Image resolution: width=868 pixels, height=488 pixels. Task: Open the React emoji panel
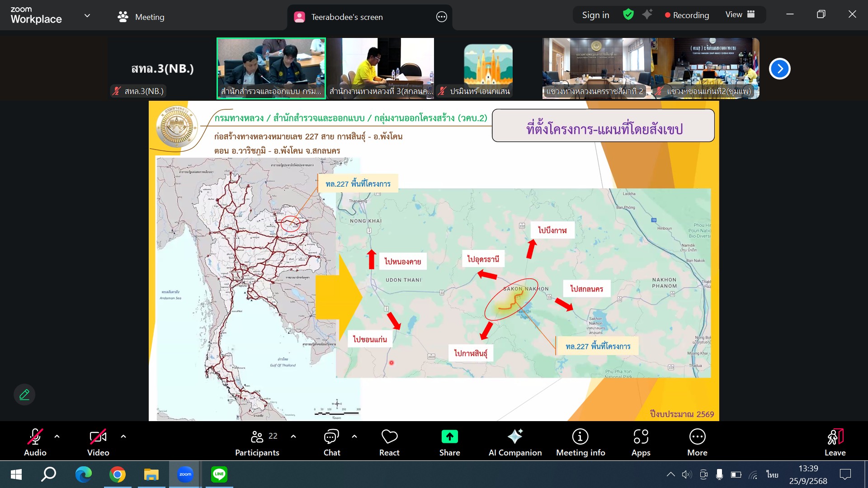(389, 442)
